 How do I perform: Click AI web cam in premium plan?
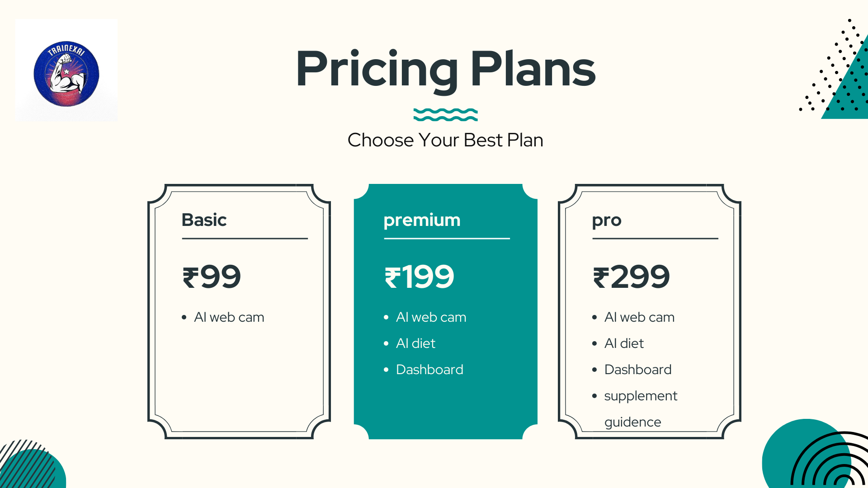click(431, 317)
